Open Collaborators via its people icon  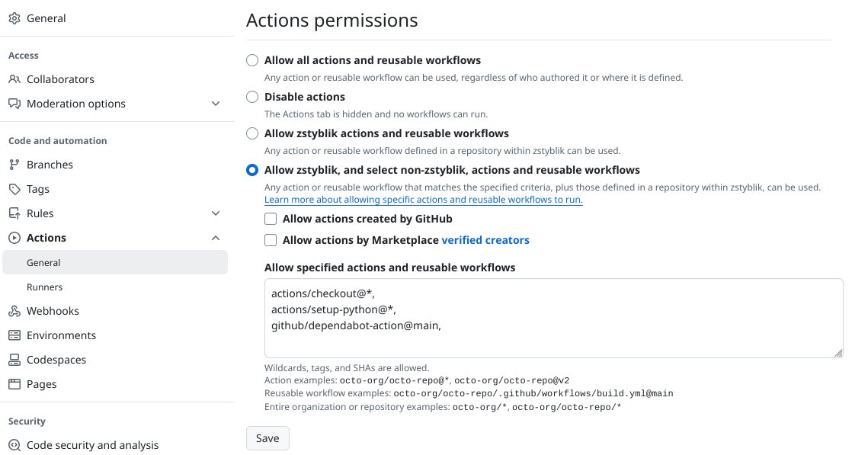tap(14, 79)
